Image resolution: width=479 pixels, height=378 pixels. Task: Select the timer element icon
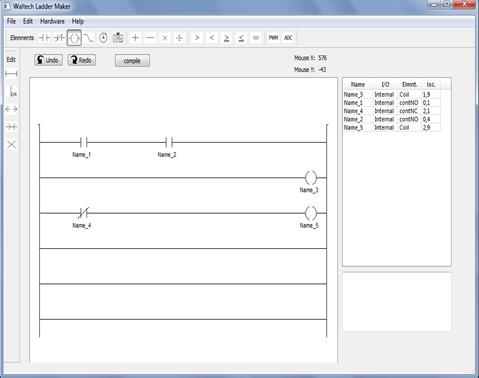pyautogui.click(x=103, y=38)
